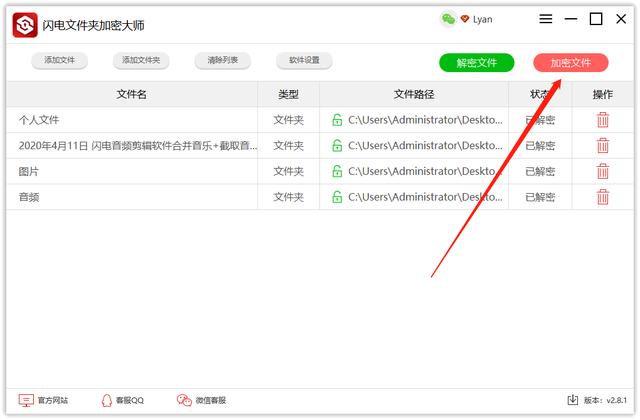The image size is (640, 420).
Task: Click the Lyan username
Action: 482,20
